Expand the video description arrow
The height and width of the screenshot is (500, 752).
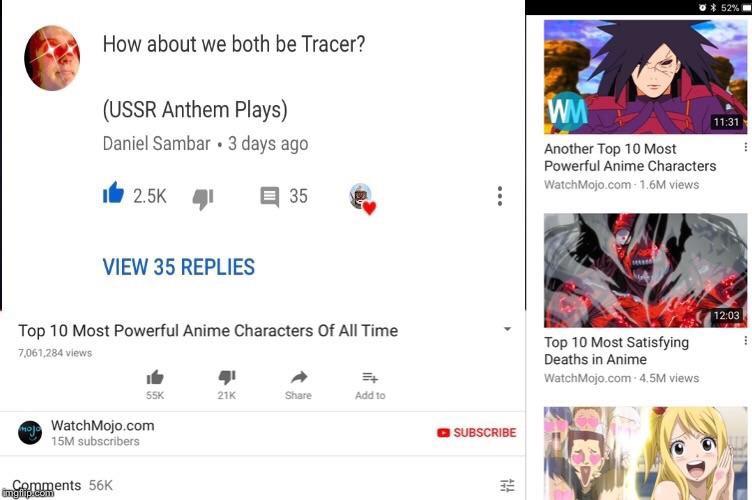tap(507, 329)
